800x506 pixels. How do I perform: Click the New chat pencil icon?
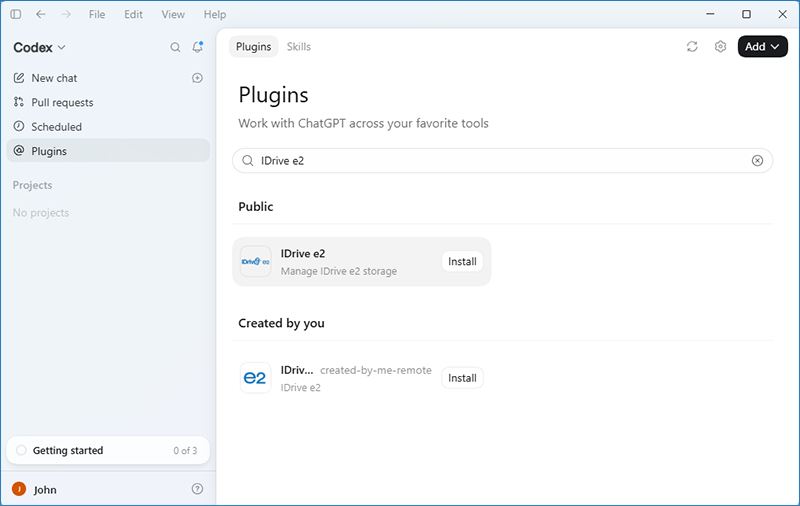(19, 78)
